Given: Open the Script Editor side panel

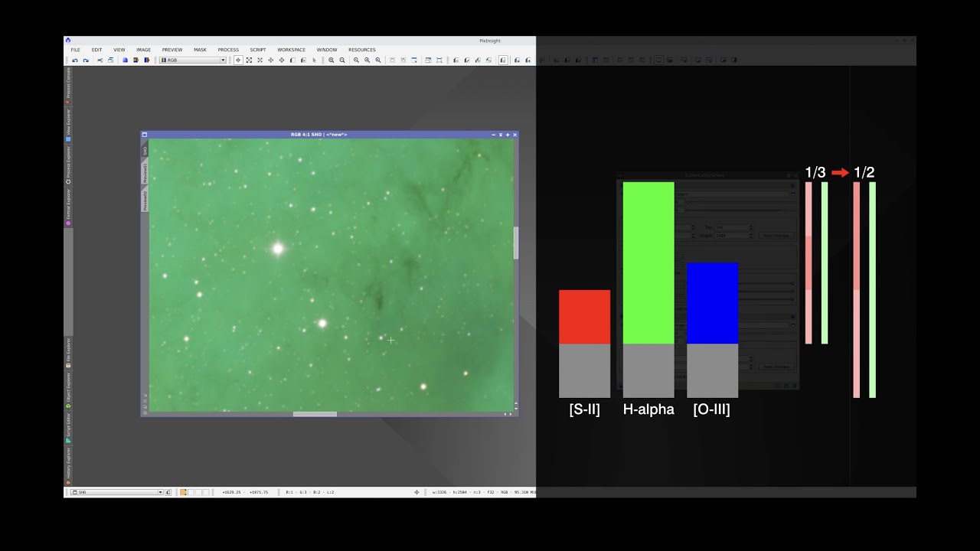Looking at the screenshot, I should pos(68,428).
